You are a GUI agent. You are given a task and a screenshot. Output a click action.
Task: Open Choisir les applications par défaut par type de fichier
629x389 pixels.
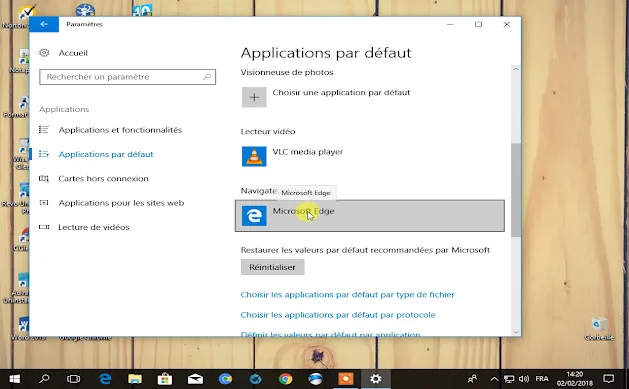tap(347, 295)
